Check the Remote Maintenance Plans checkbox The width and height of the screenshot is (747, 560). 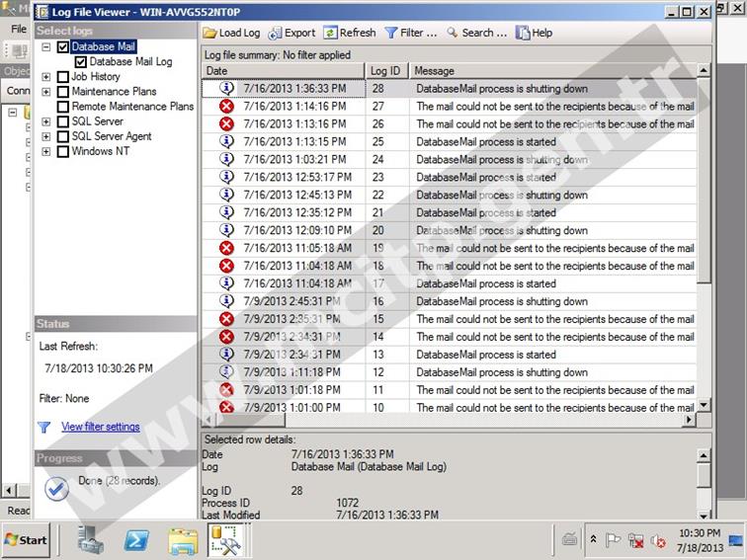point(63,107)
